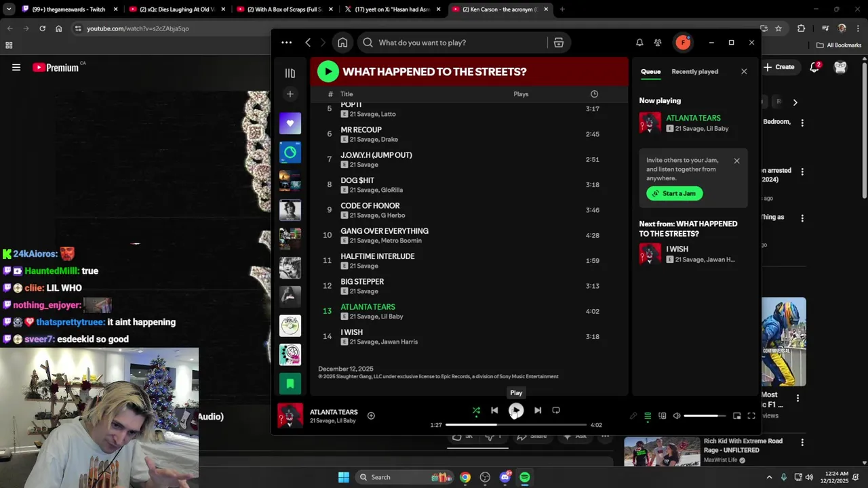The image size is (868, 488).
Task: Click Spotify icon in Windows taskbar
Action: pyautogui.click(x=525, y=477)
